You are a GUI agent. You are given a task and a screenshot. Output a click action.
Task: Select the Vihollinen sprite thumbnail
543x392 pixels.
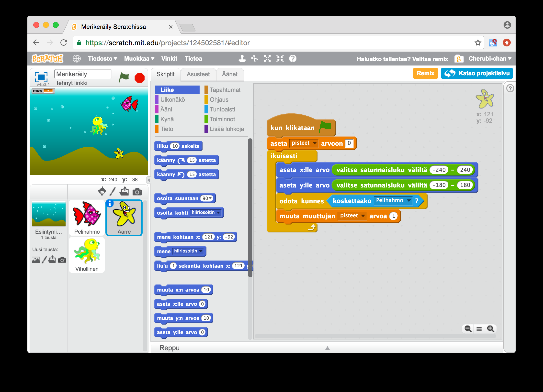(x=87, y=255)
